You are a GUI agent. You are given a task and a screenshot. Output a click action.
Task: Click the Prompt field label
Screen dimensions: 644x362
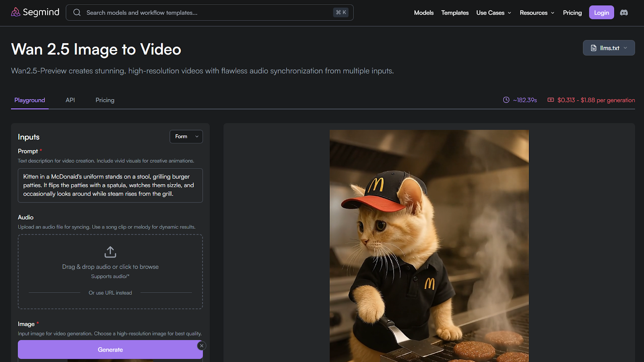click(28, 151)
